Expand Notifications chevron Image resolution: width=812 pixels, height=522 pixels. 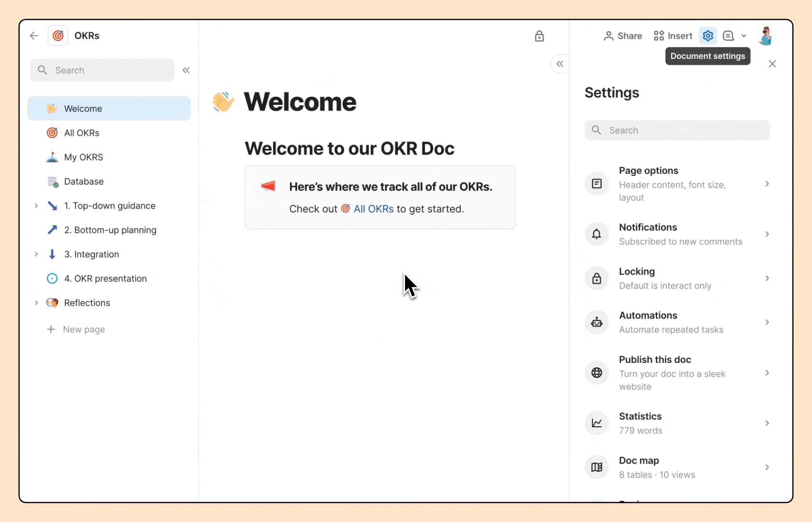767,234
